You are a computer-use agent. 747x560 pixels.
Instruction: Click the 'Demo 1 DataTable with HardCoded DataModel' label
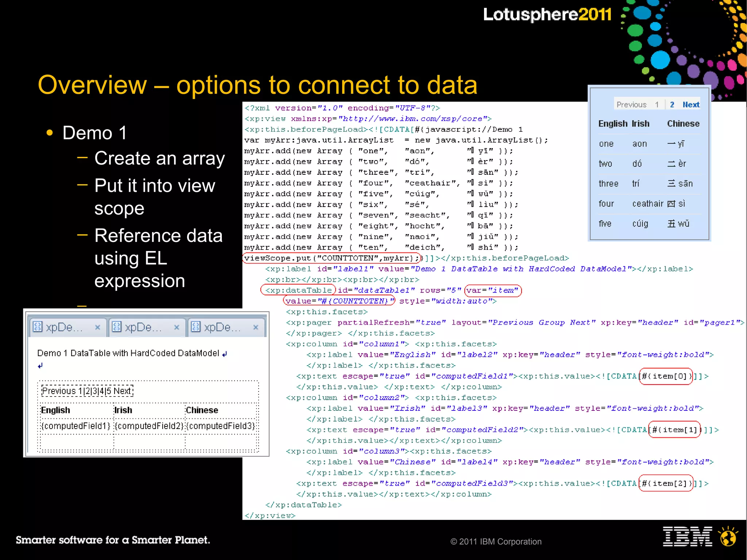pos(128,353)
